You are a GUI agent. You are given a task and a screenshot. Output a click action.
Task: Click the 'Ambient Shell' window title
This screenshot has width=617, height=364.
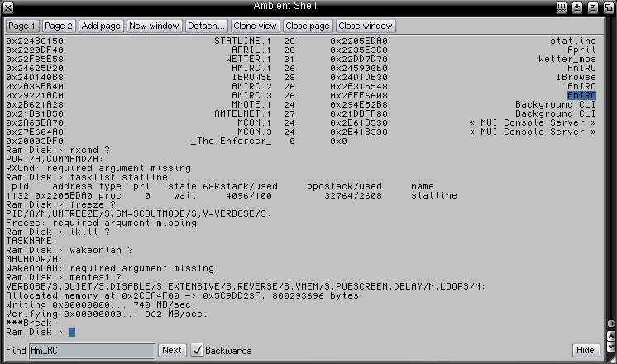(285, 6)
